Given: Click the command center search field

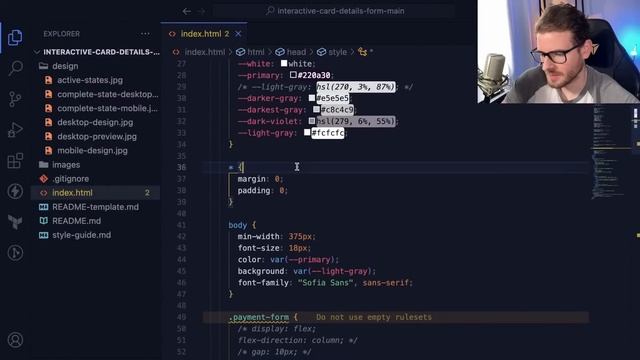Looking at the screenshot, I should pyautogui.click(x=335, y=11).
